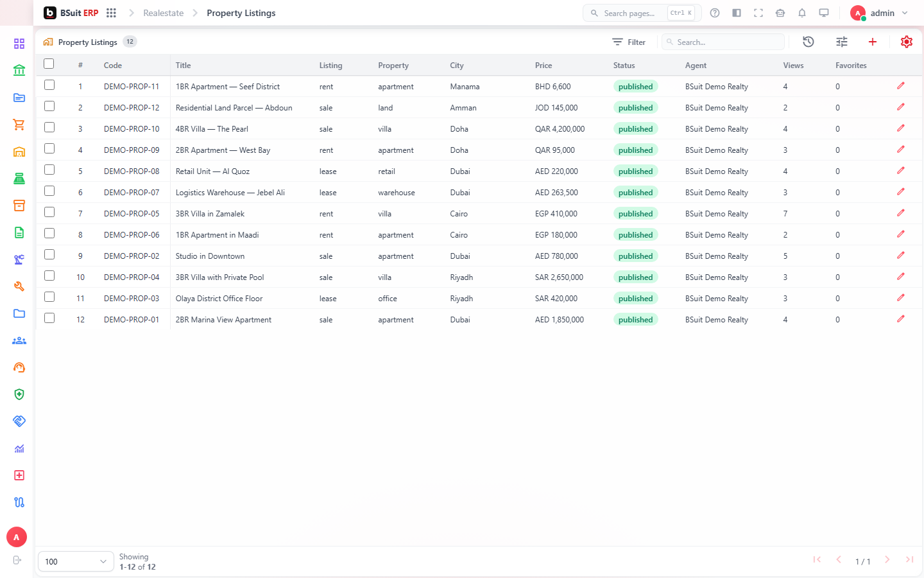This screenshot has width=924, height=578.
Task: Edit row DEMO-PROP-01 with pencil icon
Action: point(901,319)
